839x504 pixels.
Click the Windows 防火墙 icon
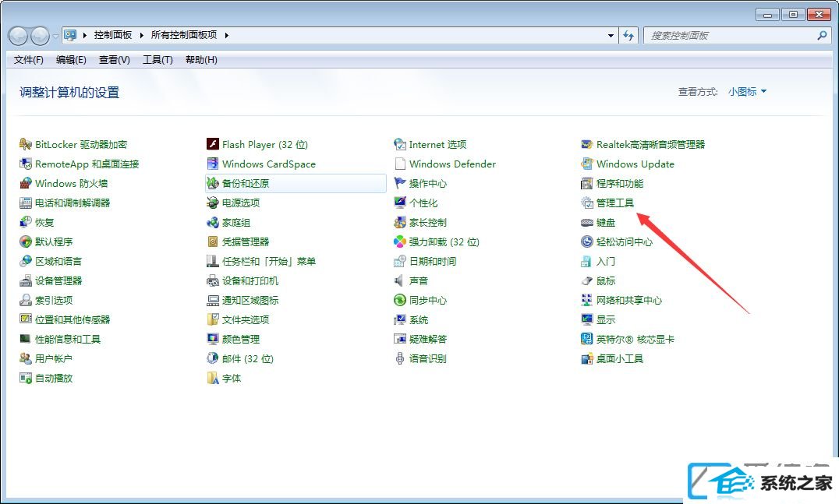pyautogui.click(x=26, y=183)
